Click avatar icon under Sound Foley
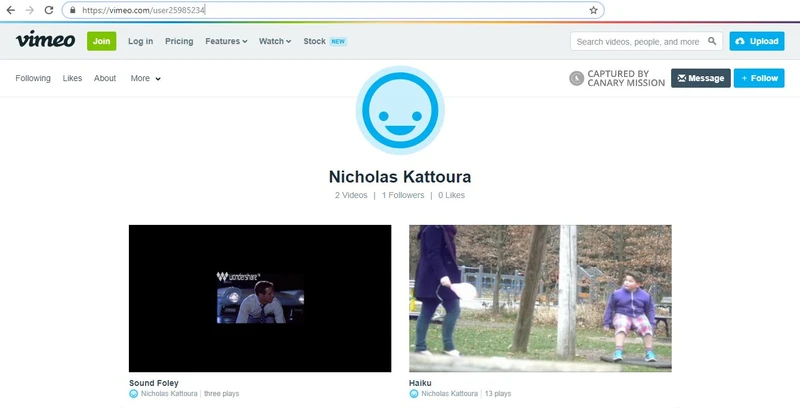This screenshot has height=408, width=800. click(134, 394)
